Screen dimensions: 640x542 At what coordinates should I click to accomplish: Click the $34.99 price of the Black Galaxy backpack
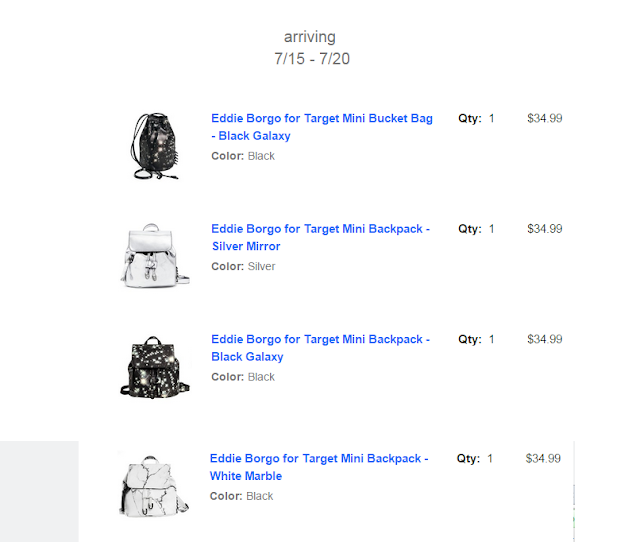pos(545,339)
